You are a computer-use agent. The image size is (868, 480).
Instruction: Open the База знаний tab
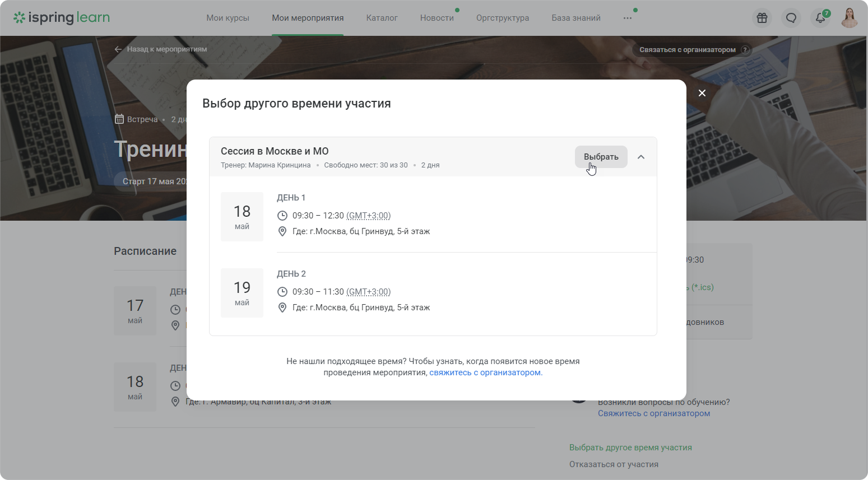tap(576, 18)
